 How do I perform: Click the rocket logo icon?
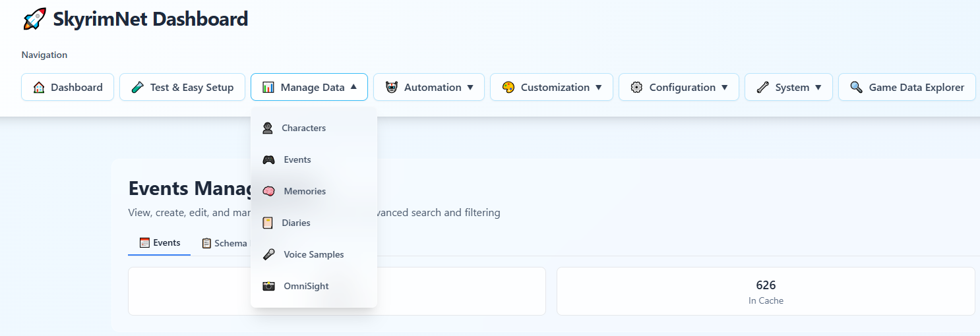click(34, 19)
